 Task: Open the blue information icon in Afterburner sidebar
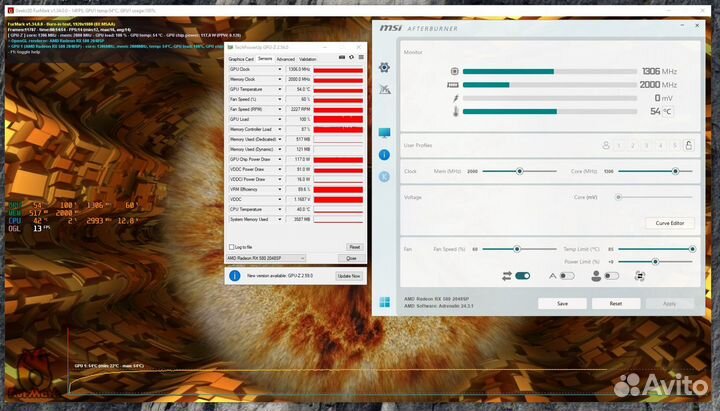tap(384, 155)
